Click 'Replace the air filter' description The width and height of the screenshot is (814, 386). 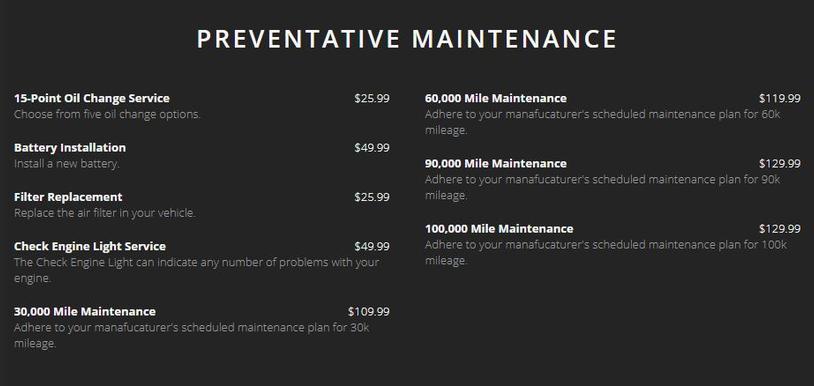tap(105, 213)
